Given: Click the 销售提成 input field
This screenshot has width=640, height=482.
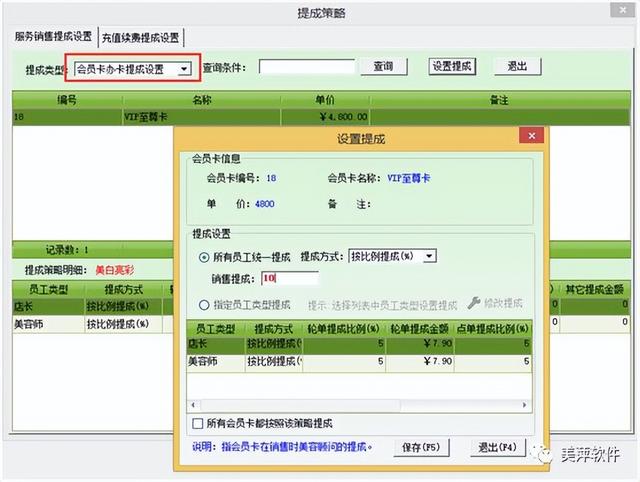Looking at the screenshot, I should (x=288, y=279).
